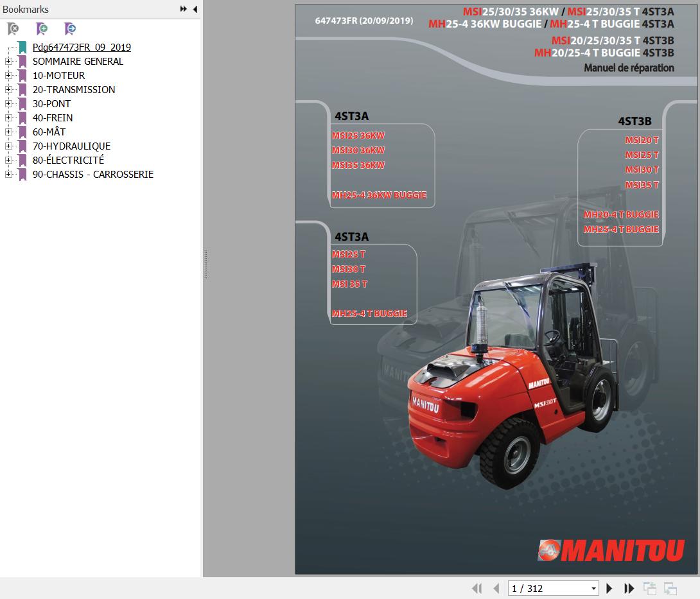Open the 40-FREIN bookmark

52,118
